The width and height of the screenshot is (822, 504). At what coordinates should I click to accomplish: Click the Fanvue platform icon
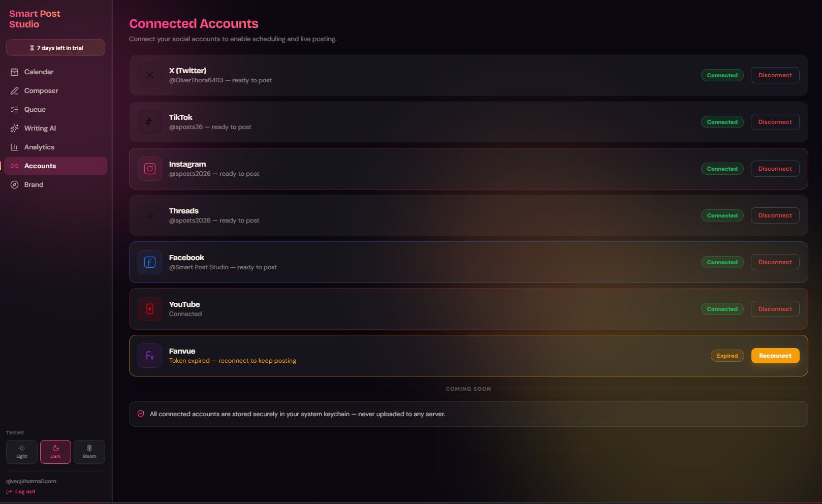[150, 356]
